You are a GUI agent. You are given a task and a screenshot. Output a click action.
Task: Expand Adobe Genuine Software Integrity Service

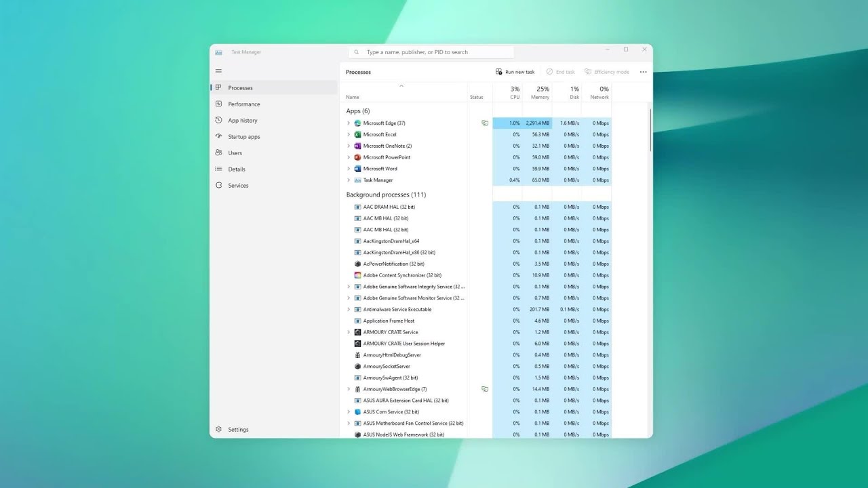pos(349,287)
